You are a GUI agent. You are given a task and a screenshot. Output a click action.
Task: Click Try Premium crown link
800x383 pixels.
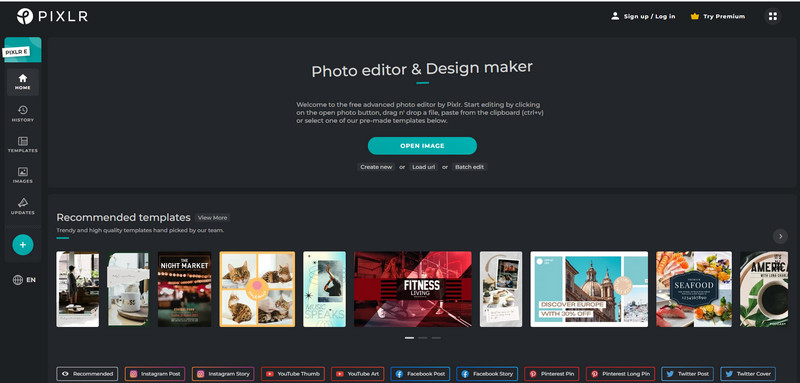(x=718, y=16)
